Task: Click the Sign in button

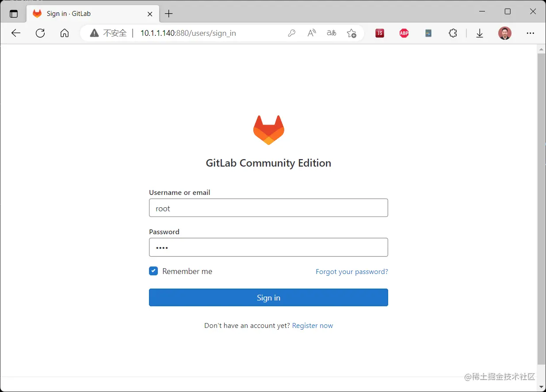Action: [x=268, y=297]
